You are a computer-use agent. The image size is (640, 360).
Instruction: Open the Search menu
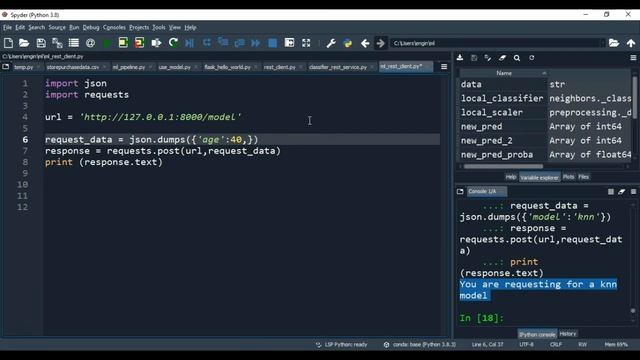36,27
